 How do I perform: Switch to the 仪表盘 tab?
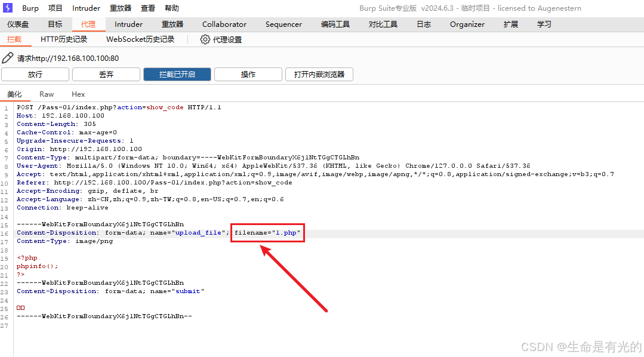point(18,24)
